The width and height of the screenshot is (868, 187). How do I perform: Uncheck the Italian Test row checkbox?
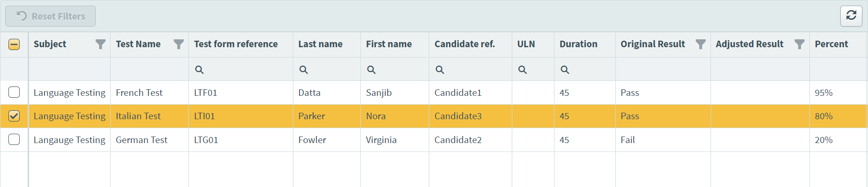coord(14,116)
